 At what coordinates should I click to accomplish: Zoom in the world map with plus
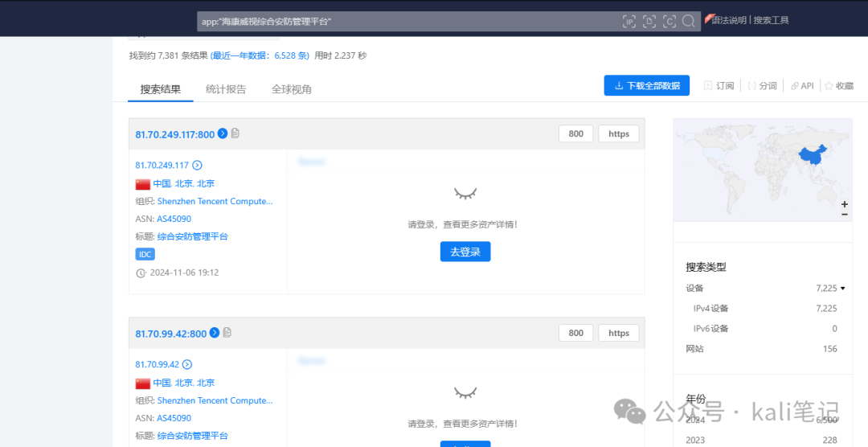844,204
